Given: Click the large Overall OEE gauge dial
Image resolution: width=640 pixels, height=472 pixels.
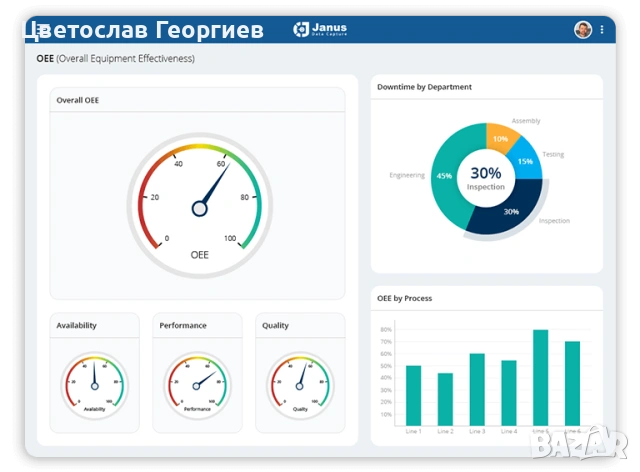Looking at the screenshot, I should tap(200, 205).
